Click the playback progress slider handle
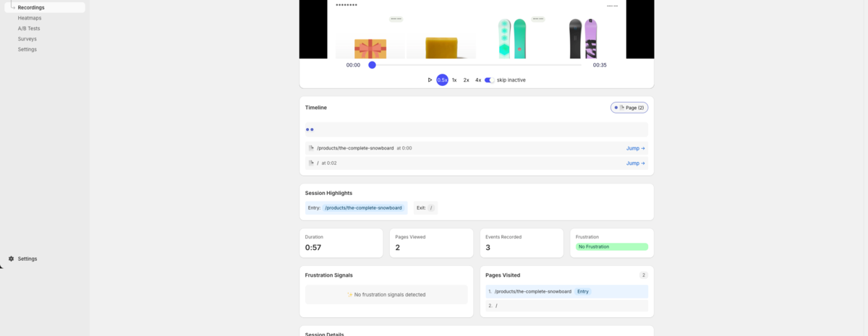Image resolution: width=868 pixels, height=336 pixels. (372, 65)
